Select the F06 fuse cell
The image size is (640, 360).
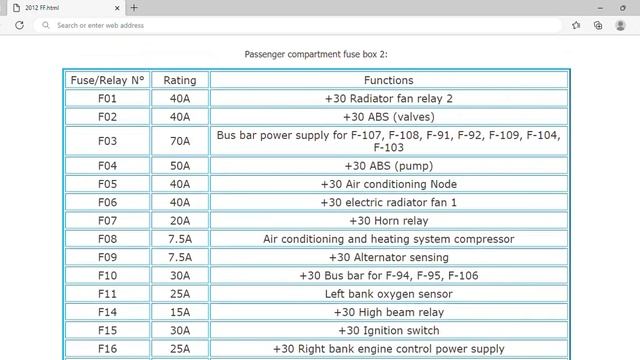pyautogui.click(x=107, y=202)
